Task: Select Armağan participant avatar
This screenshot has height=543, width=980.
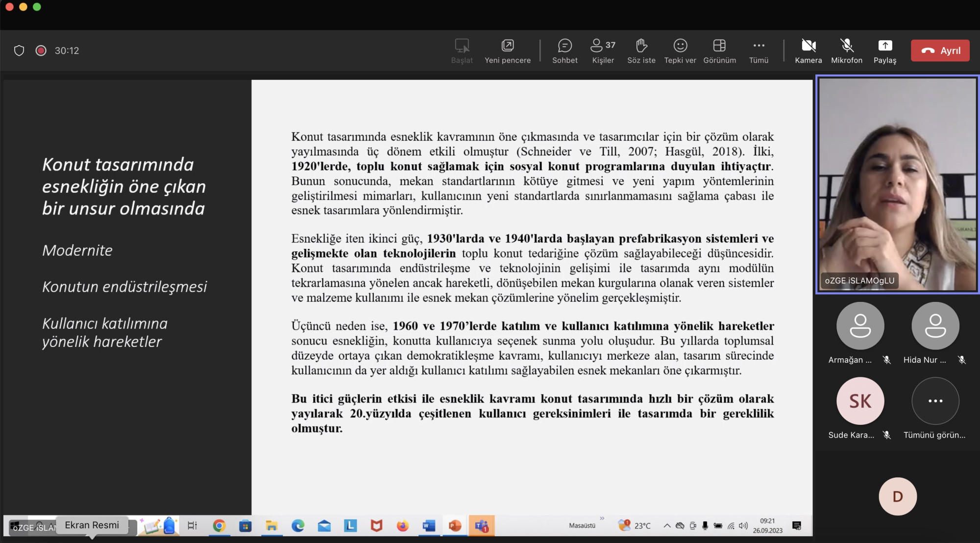Action: pos(860,326)
